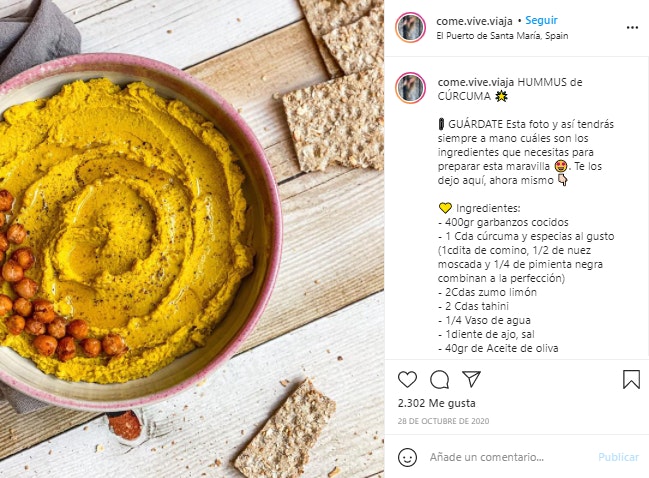
Task: Click the caption author's profile avatar
Action: pos(410,88)
